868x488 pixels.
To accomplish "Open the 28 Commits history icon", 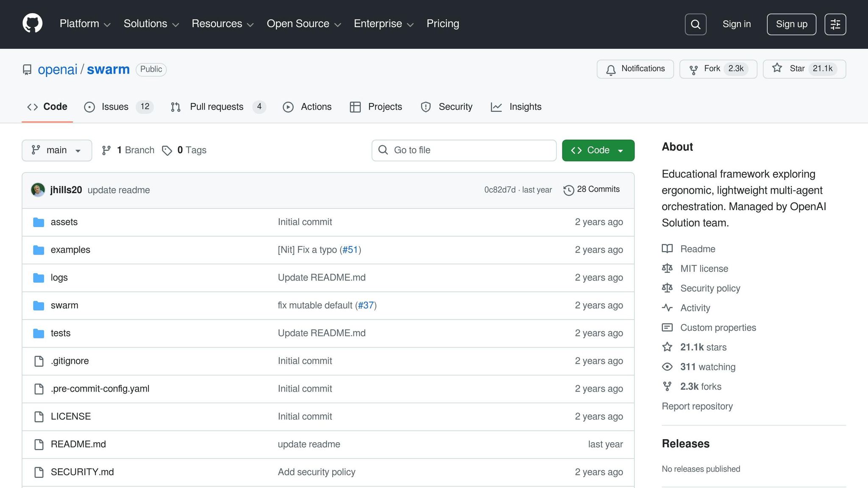I will (568, 190).
